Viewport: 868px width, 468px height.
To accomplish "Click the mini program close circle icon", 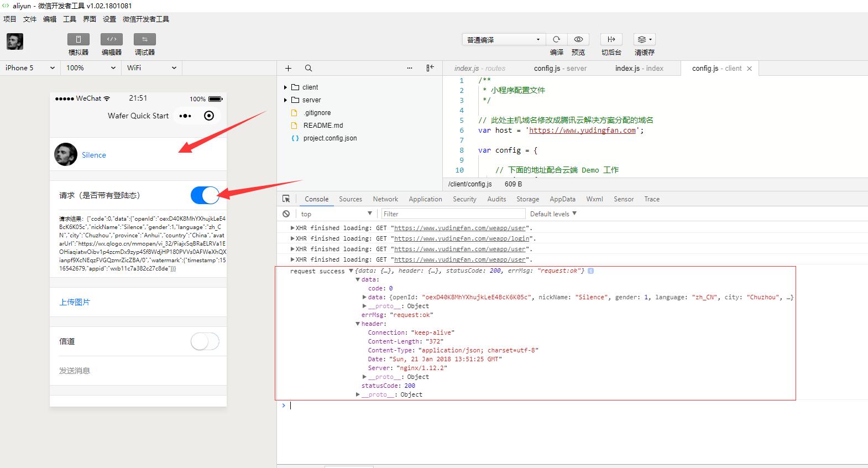I will [209, 116].
